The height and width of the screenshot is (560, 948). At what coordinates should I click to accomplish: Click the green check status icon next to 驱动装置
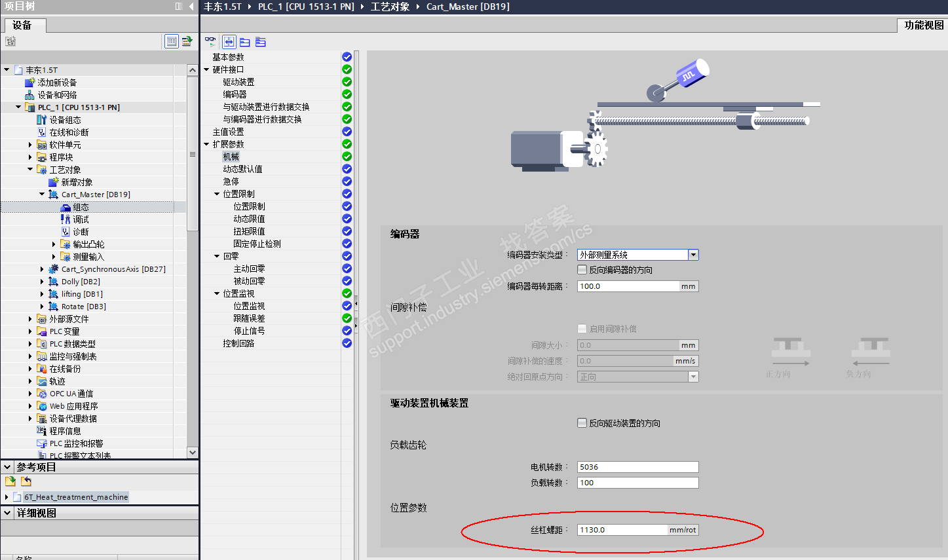click(x=347, y=82)
